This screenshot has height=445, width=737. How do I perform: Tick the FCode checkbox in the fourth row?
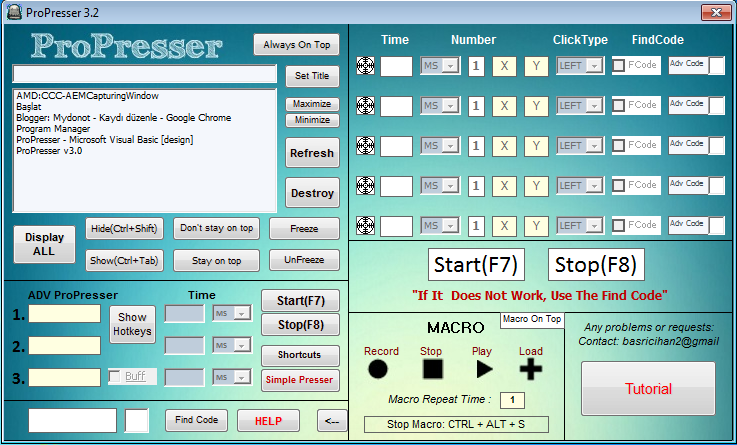click(x=619, y=185)
